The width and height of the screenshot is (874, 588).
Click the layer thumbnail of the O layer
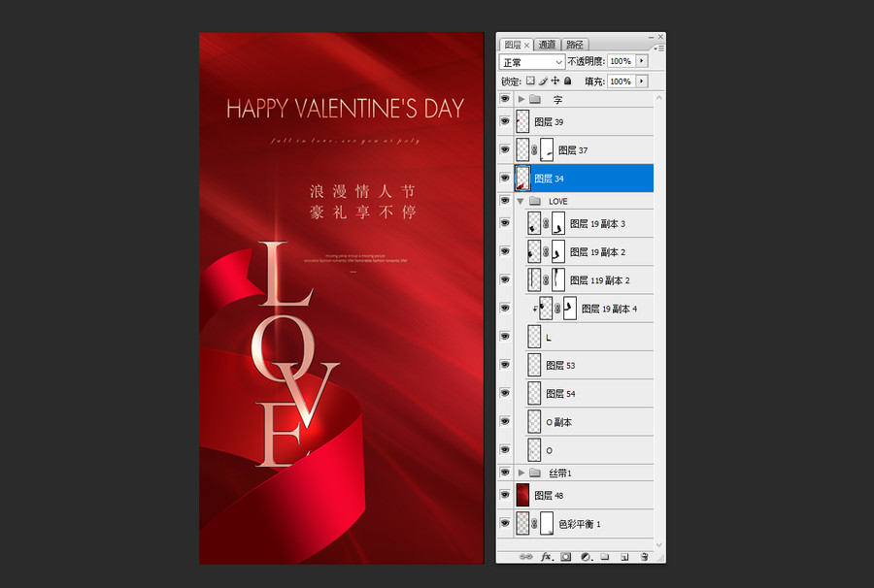[534, 450]
